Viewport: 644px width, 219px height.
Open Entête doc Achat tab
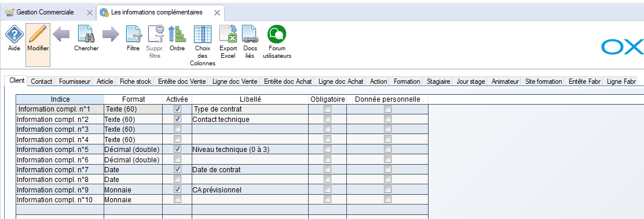[x=288, y=81]
